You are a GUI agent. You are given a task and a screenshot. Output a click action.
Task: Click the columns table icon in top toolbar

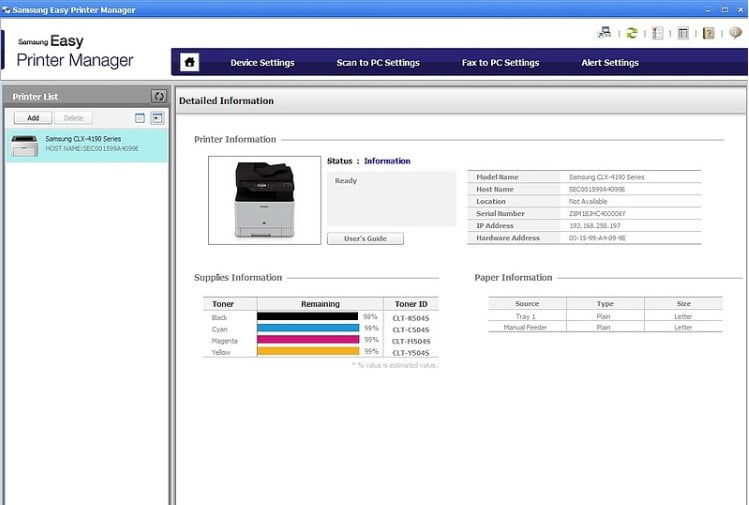click(683, 33)
